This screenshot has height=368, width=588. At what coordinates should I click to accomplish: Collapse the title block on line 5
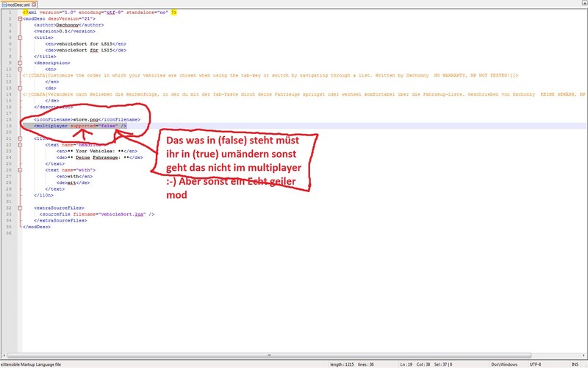(20, 38)
